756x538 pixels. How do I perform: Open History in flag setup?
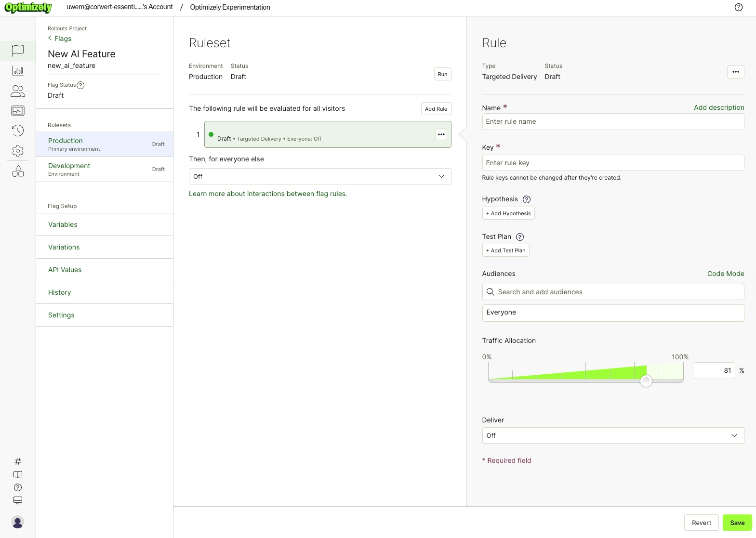105,292
